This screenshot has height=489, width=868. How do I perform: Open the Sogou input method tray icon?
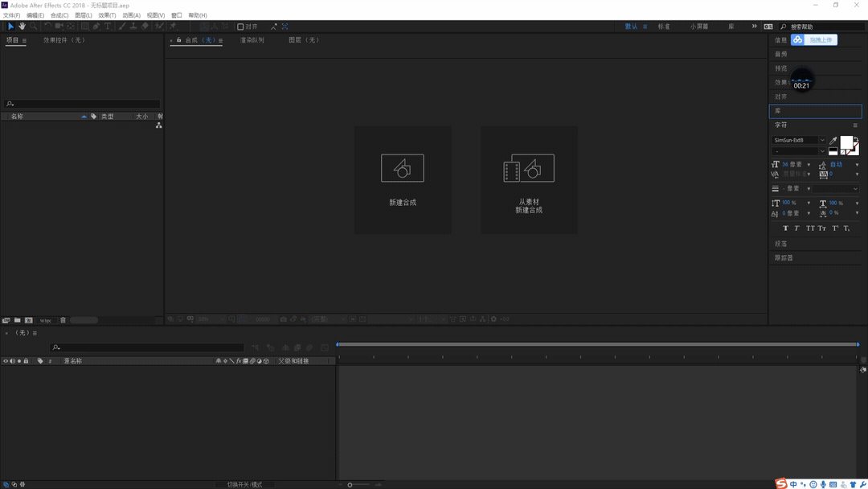click(x=781, y=483)
